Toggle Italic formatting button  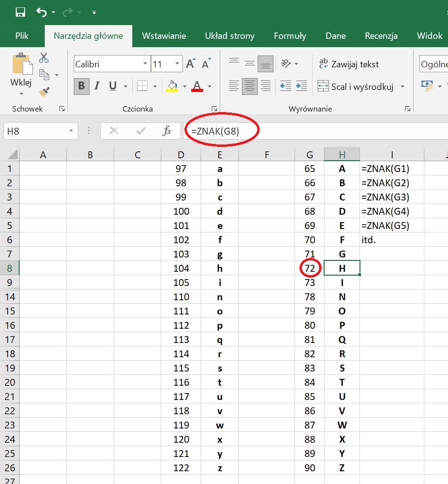[x=97, y=86]
